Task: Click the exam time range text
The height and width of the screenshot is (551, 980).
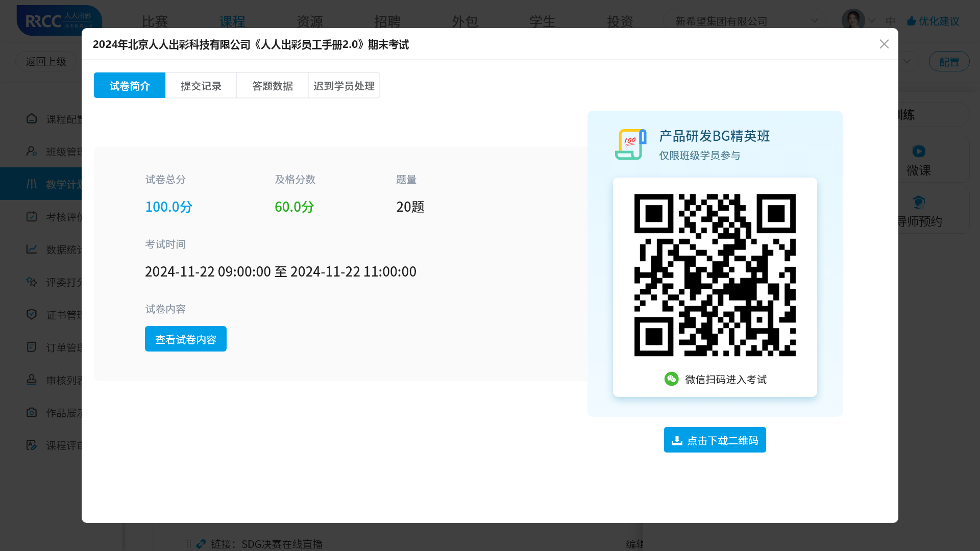Action: (x=281, y=271)
